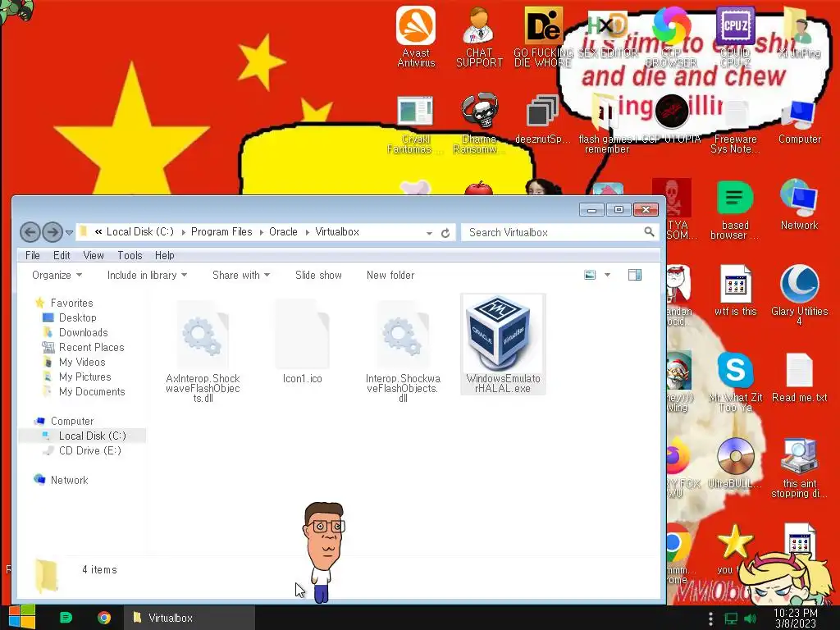The width and height of the screenshot is (840, 630).
Task: Click Program Files in the address path
Action: (x=221, y=232)
